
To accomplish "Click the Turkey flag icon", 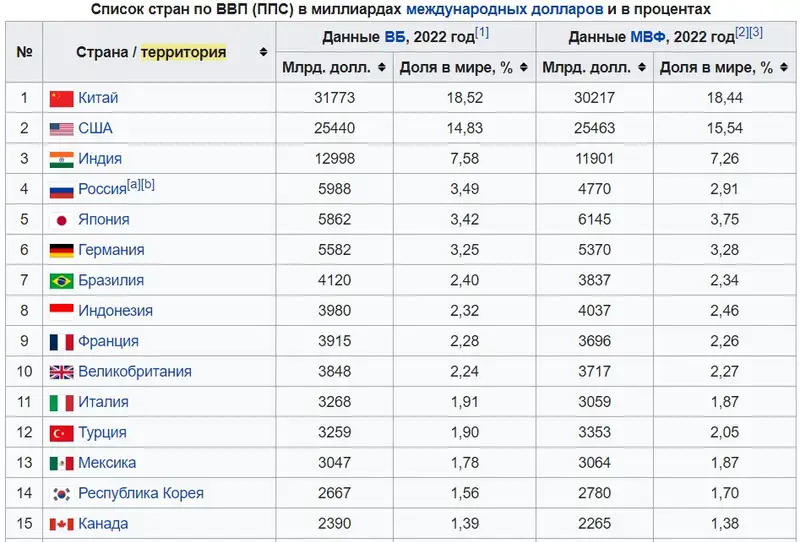I will [x=62, y=433].
